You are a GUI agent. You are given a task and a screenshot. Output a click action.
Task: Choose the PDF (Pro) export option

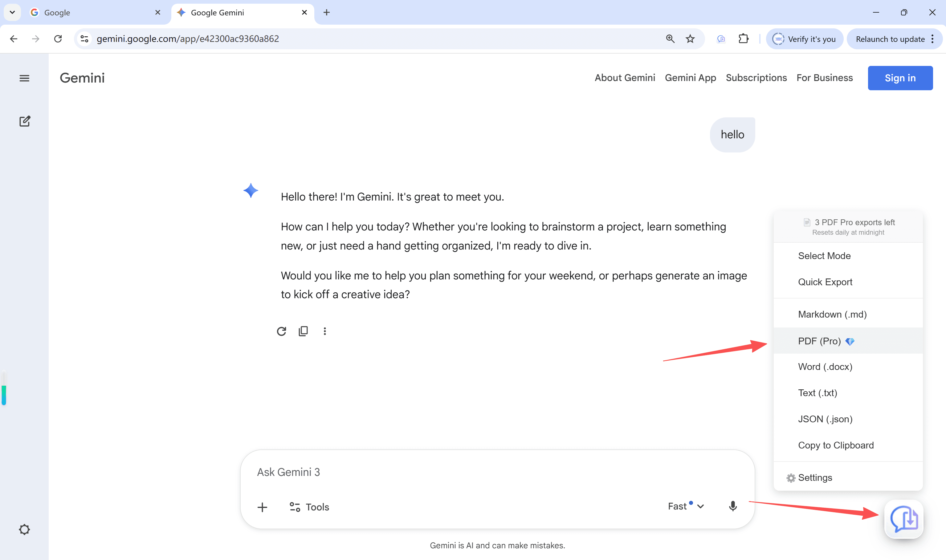click(819, 341)
